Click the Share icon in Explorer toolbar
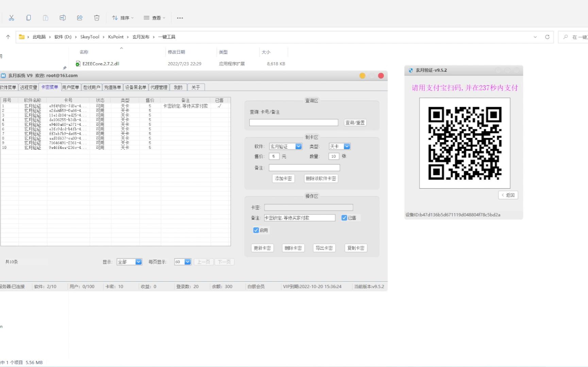Image resolution: width=588 pixels, height=367 pixels. click(80, 18)
